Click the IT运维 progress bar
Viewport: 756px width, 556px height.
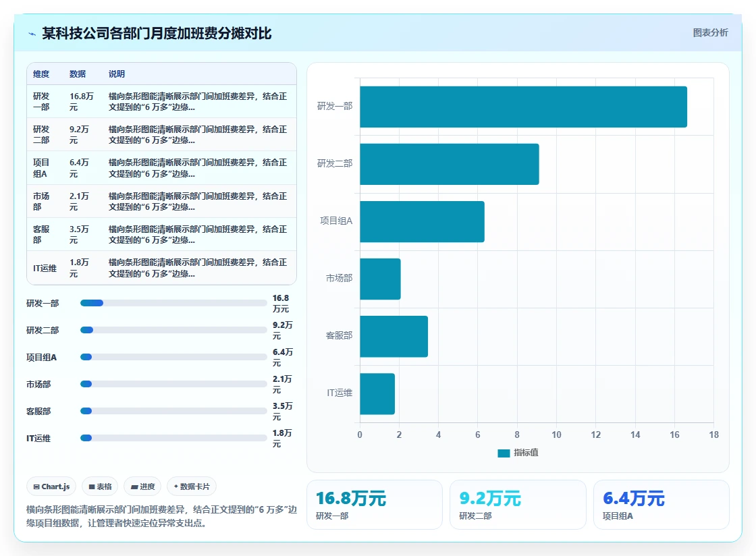coord(173,438)
